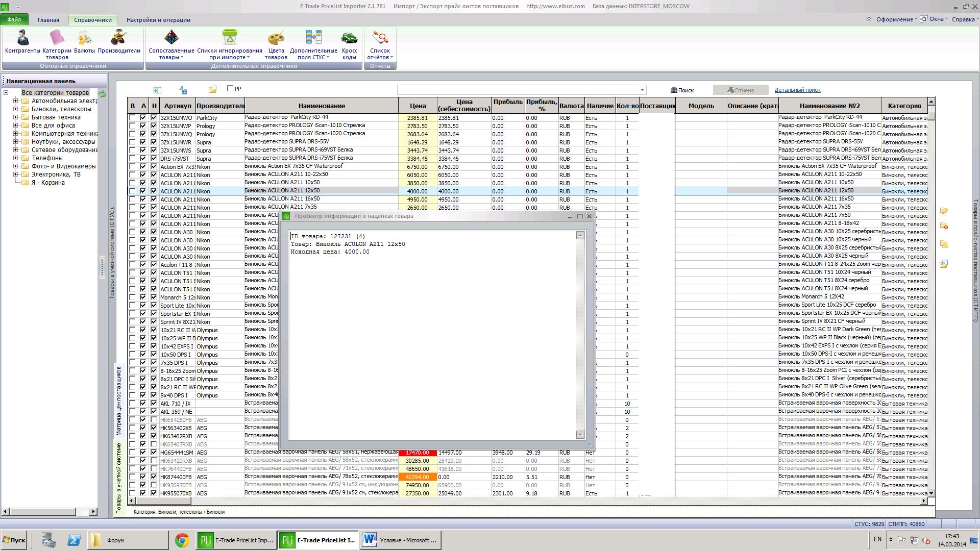
Task: Open Категории товаров reference
Action: tap(57, 45)
